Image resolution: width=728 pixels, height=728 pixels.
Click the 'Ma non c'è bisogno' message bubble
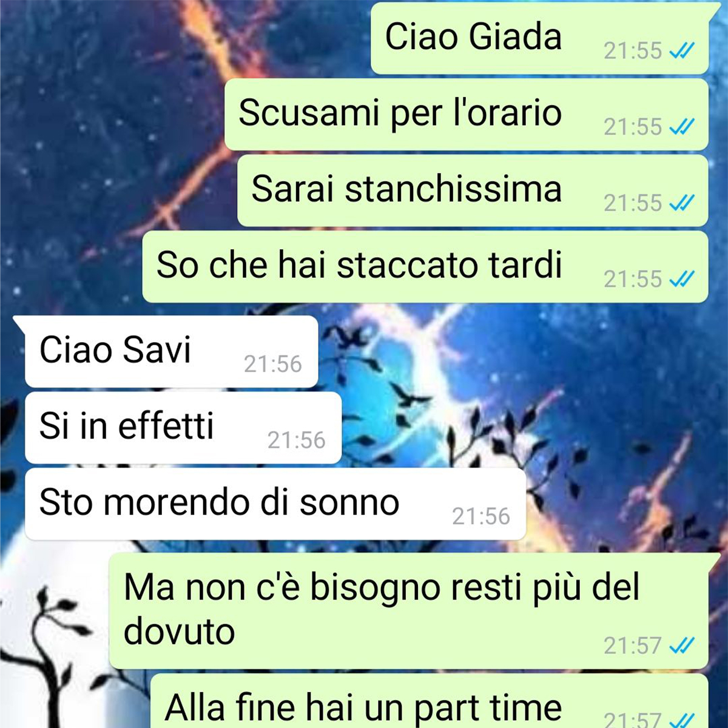click(x=408, y=611)
